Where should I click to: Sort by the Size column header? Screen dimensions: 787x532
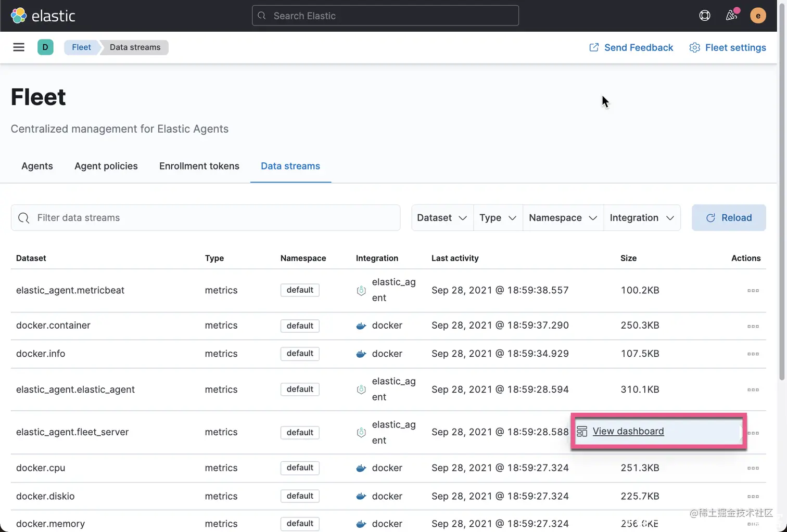pos(628,258)
